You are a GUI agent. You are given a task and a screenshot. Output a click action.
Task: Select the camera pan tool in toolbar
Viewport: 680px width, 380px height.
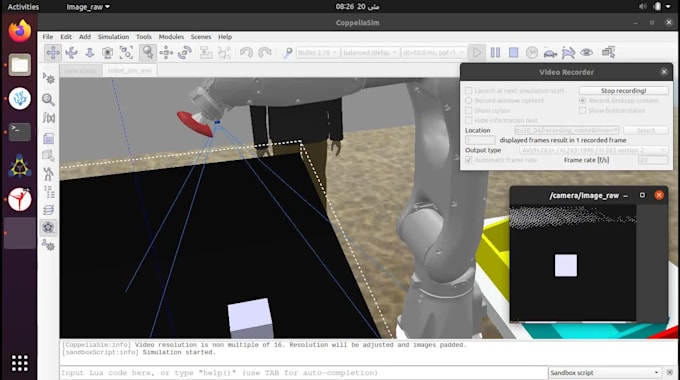tap(53, 52)
